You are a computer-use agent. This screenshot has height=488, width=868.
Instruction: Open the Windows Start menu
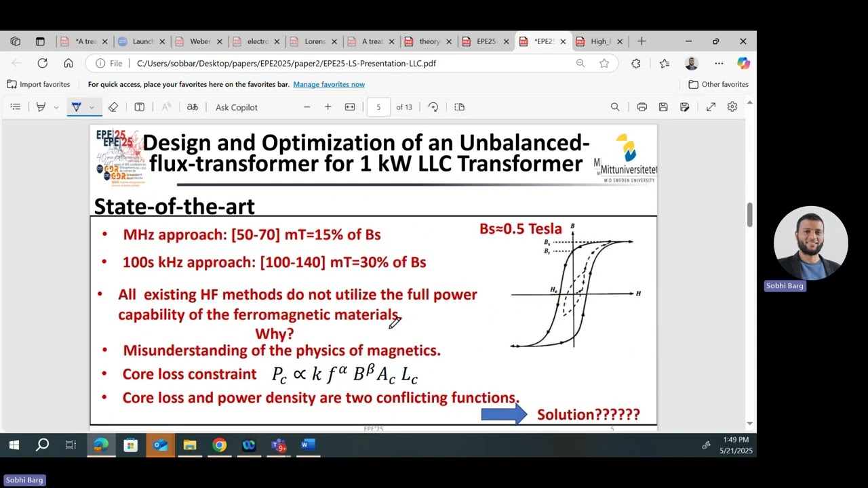coord(14,445)
